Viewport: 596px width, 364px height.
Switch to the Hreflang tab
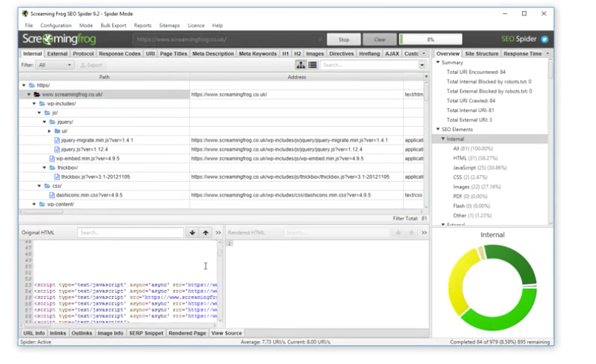click(369, 53)
